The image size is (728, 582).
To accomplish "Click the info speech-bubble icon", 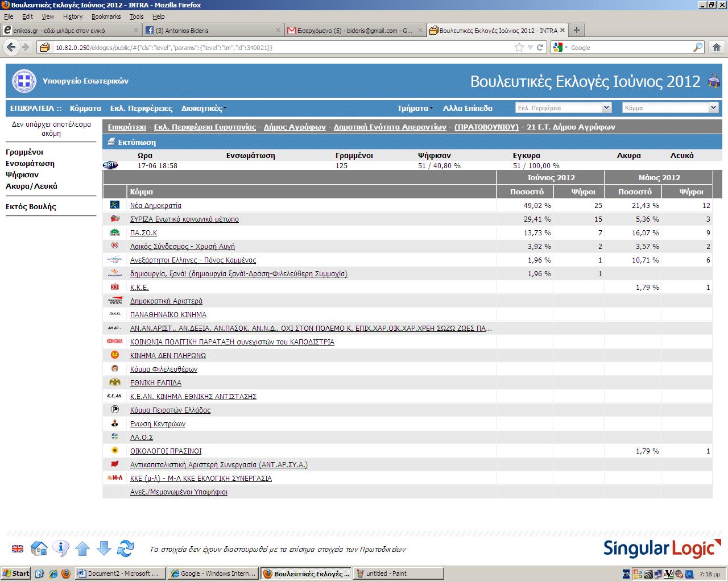I will [x=60, y=548].
